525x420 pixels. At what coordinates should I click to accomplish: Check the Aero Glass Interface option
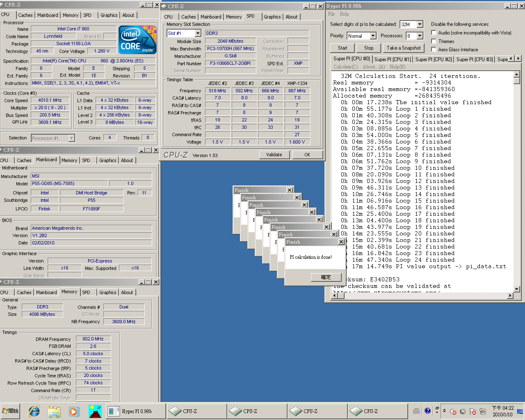click(434, 50)
